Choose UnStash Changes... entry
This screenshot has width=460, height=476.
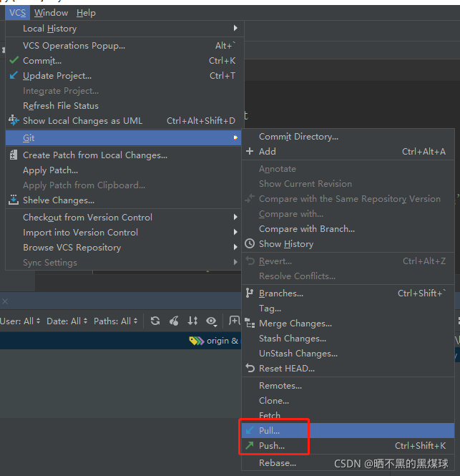click(348, 353)
